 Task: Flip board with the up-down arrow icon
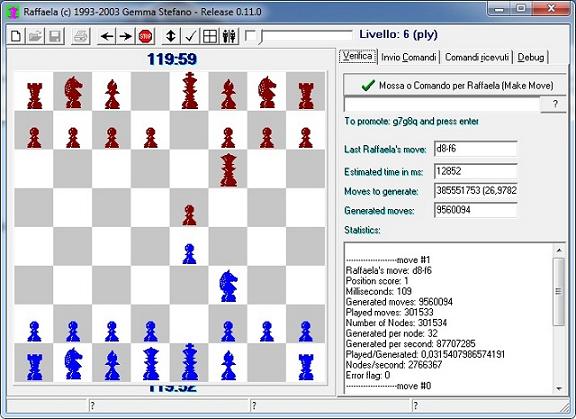(171, 36)
